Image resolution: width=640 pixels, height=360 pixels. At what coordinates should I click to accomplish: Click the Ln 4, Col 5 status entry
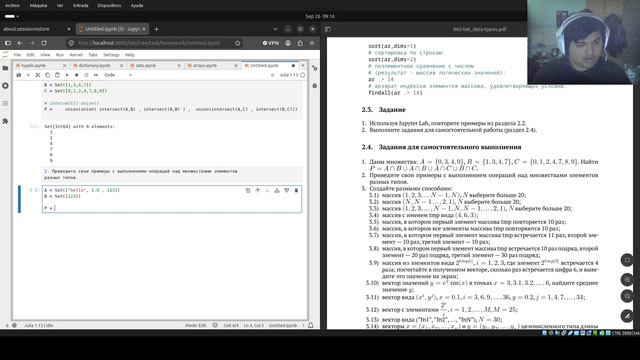click(253, 325)
